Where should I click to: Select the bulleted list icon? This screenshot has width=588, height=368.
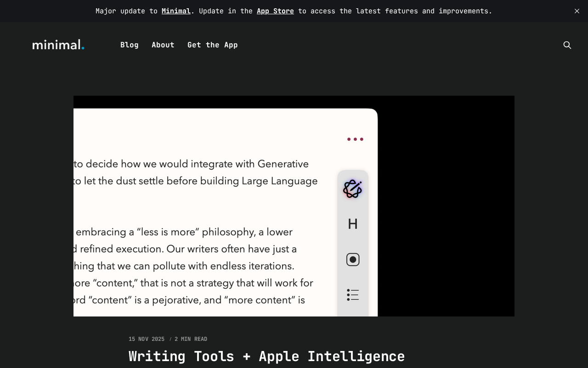[x=352, y=295]
